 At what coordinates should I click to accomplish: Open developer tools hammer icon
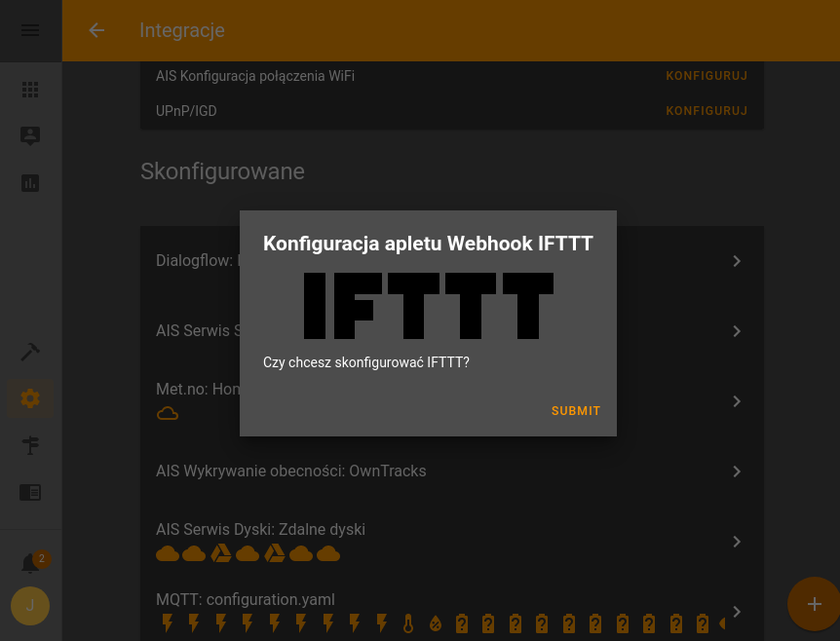click(30, 352)
